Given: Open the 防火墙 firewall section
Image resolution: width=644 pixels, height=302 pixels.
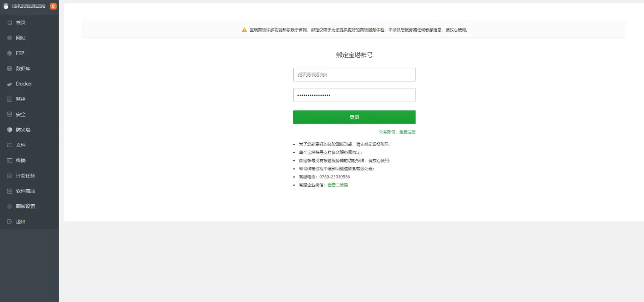Looking at the screenshot, I should [24, 129].
